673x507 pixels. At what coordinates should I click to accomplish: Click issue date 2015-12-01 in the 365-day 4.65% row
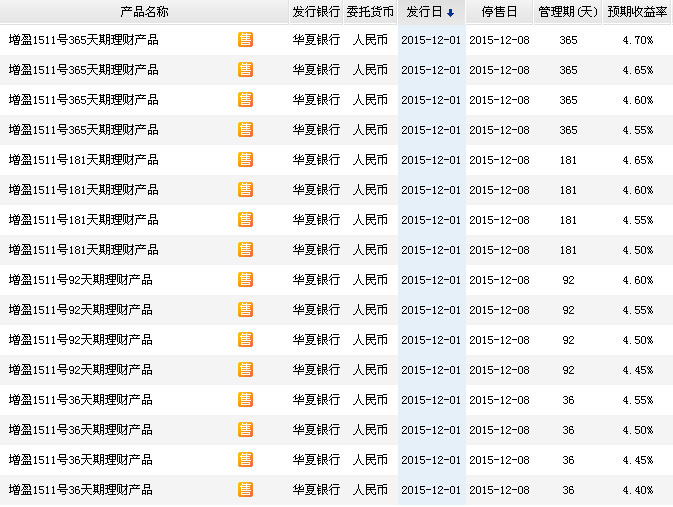tap(431, 70)
